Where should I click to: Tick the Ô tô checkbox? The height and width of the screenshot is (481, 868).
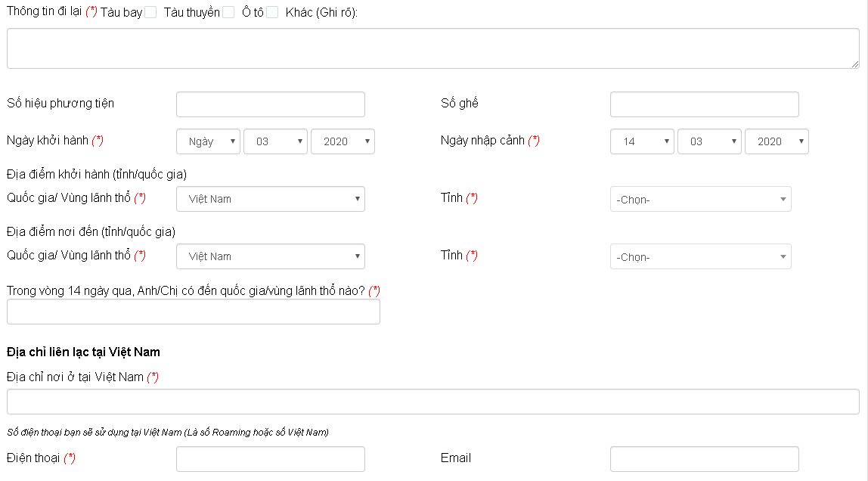(271, 12)
